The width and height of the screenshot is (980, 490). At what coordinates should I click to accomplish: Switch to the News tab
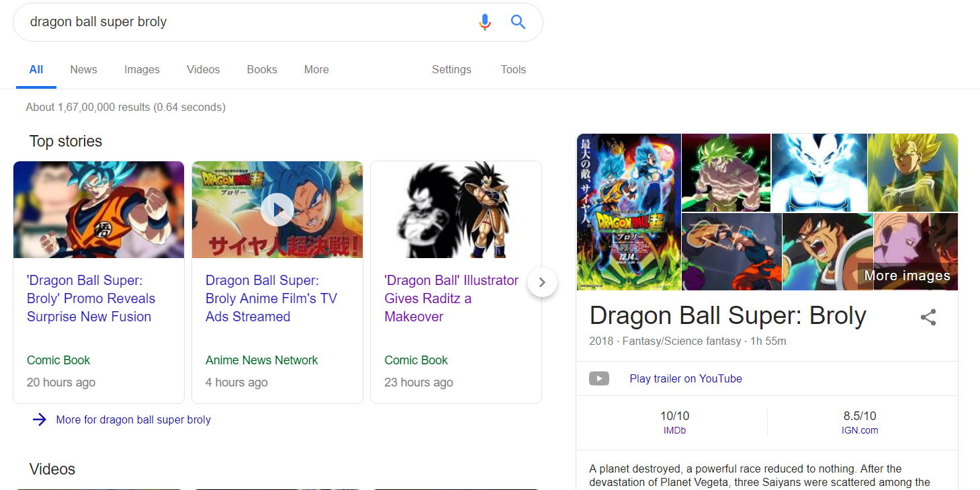(x=83, y=69)
